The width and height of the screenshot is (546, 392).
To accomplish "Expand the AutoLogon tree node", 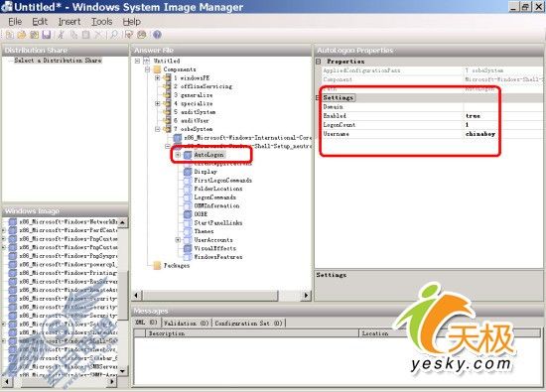I will [178, 155].
